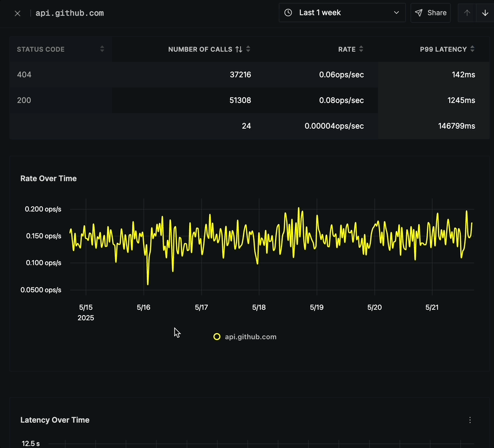This screenshot has height=448, width=494.
Task: Click the paper plane share icon
Action: [x=419, y=13]
